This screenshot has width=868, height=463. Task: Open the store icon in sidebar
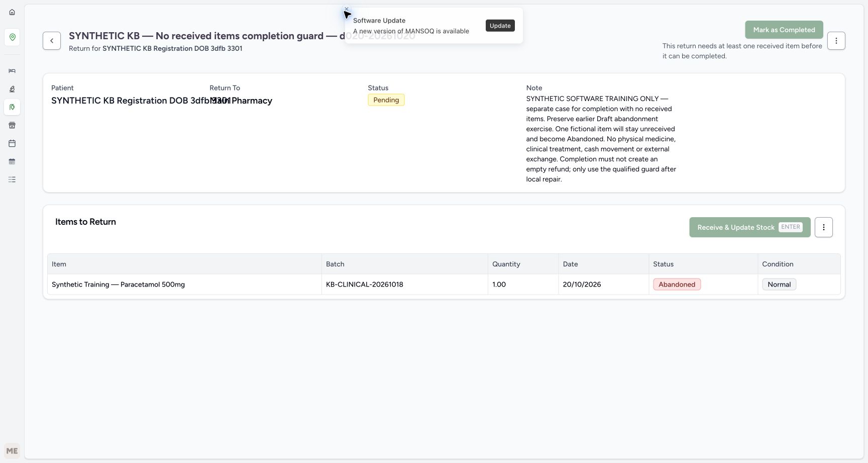(12, 125)
